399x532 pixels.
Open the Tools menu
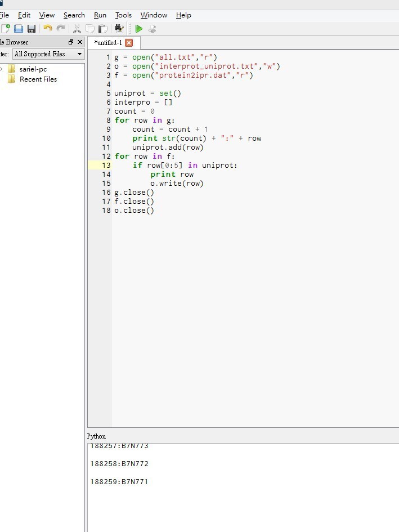pyautogui.click(x=123, y=15)
